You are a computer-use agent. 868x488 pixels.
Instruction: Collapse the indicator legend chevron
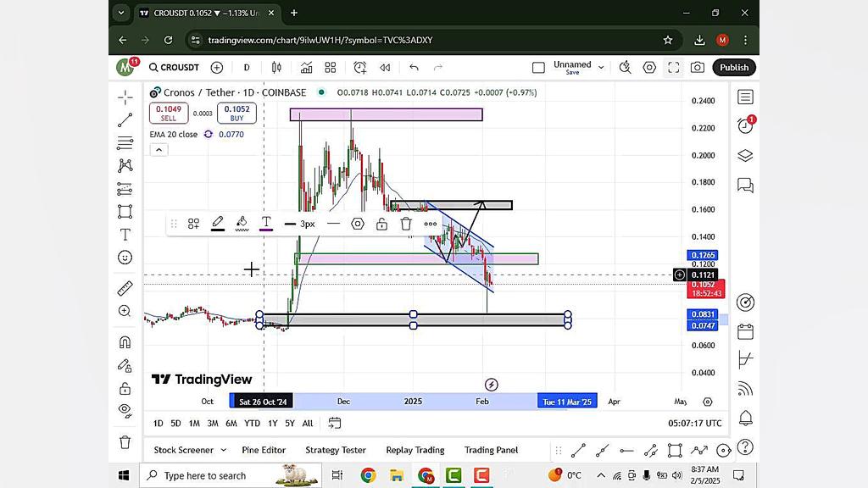coord(159,150)
